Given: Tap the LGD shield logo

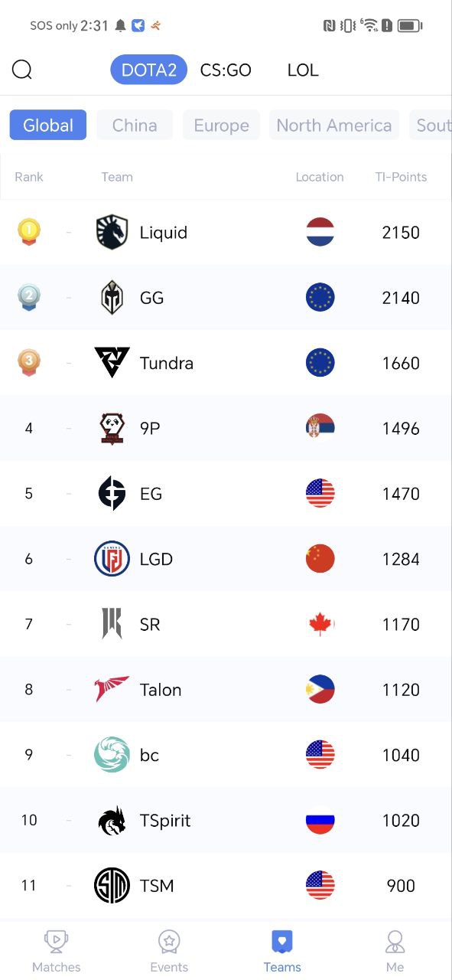Looking at the screenshot, I should coord(112,559).
